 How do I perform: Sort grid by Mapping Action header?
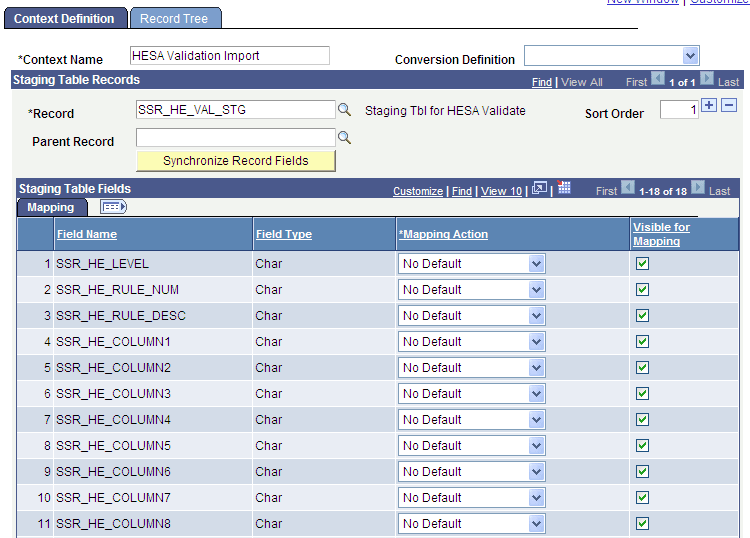[443, 234]
